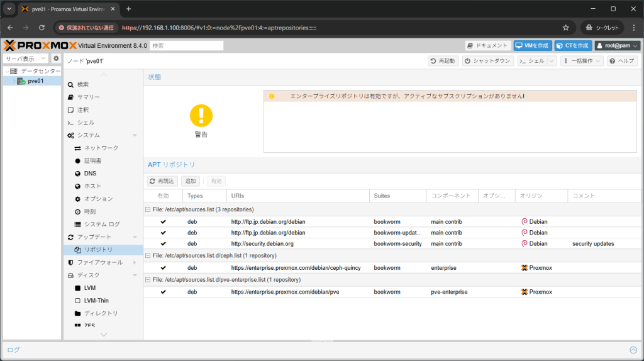Viewport: 644px width, 361px height.
Task: Click the シークレット incognito indicator
Action: (602, 28)
